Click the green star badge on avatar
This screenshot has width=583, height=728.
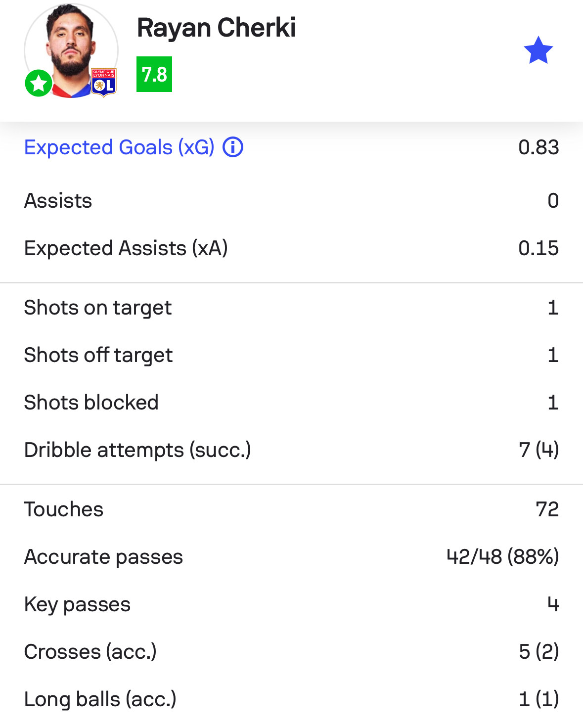coord(39,83)
